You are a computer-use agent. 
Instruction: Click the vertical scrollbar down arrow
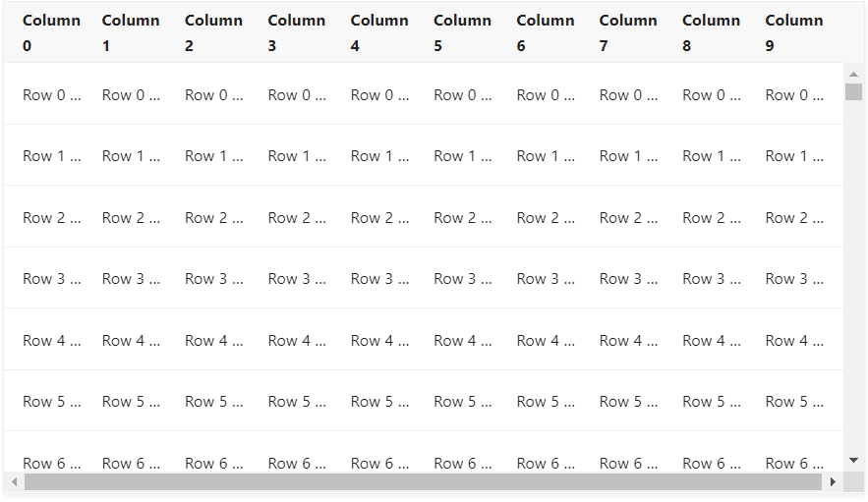pos(853,461)
